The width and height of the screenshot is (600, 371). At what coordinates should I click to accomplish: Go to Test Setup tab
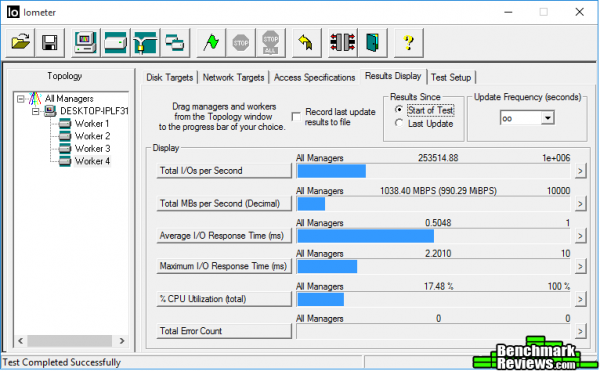click(451, 78)
